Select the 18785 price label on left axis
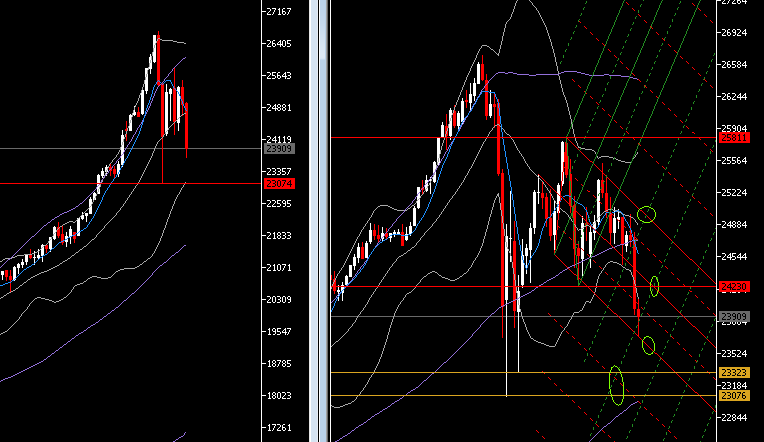The height and width of the screenshot is (442, 764). coord(278,364)
